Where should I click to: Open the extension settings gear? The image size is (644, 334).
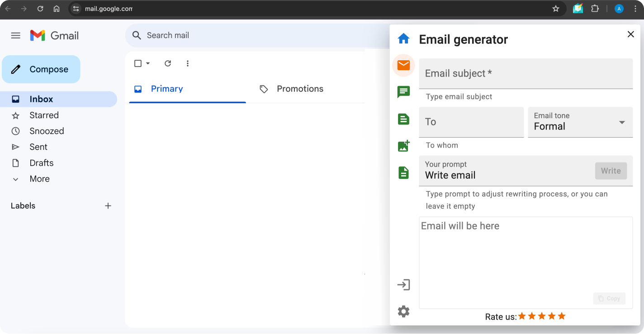point(403,311)
